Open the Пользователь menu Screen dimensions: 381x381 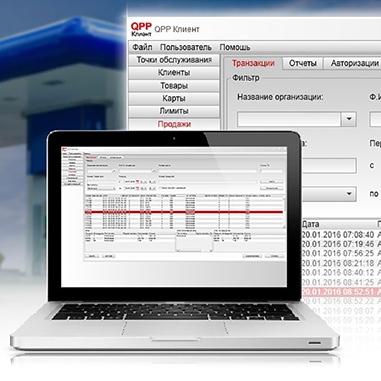coord(186,47)
